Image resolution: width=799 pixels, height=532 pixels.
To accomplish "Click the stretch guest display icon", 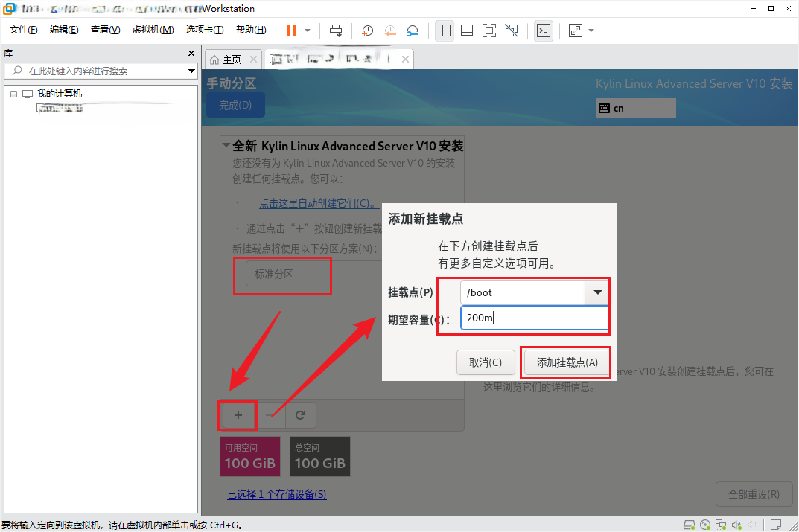I will coord(576,31).
